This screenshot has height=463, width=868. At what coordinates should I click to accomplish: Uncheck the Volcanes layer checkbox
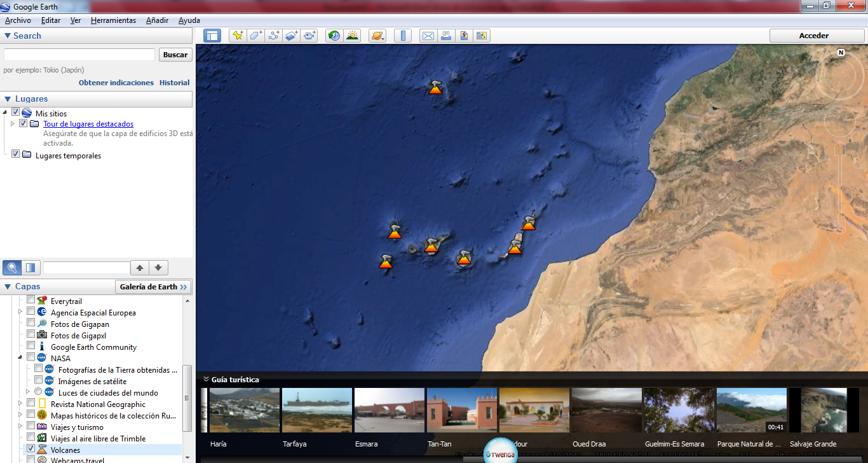[x=31, y=450]
